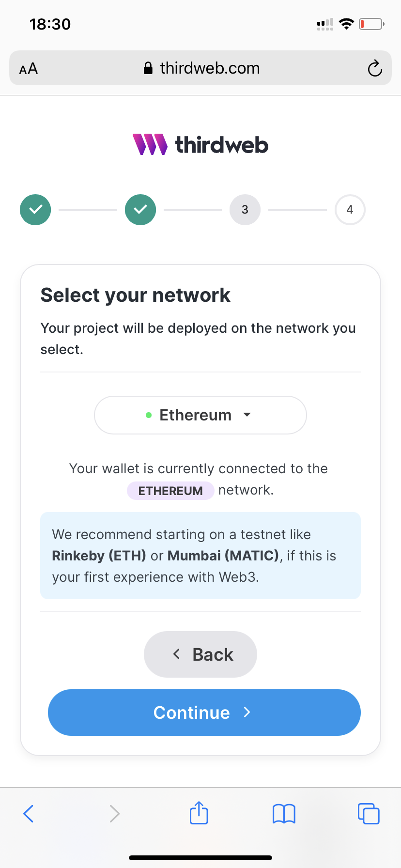Tap the thirdweb.com address bar
The image size is (401, 868).
(x=200, y=68)
